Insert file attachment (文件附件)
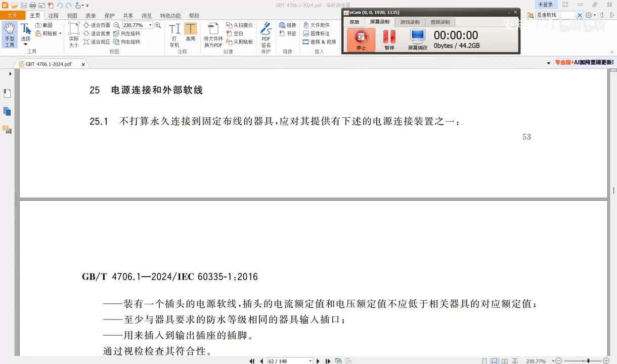The image size is (617, 364). [x=317, y=25]
